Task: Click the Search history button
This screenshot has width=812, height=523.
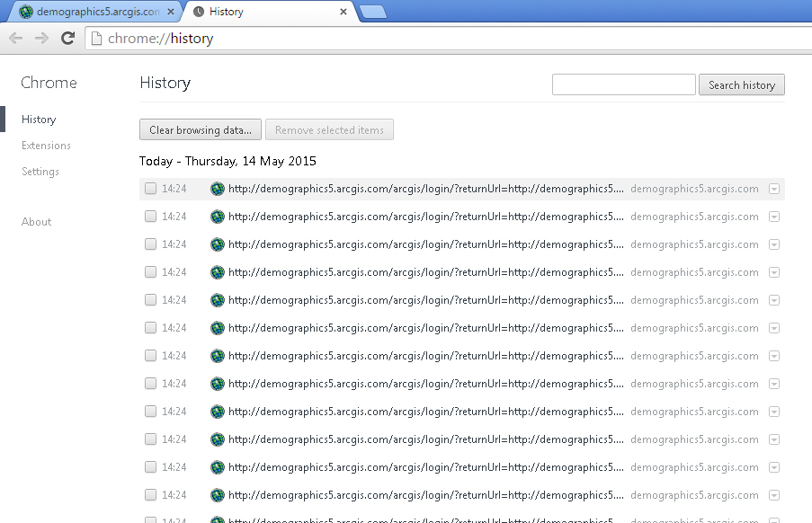Action: [x=742, y=84]
